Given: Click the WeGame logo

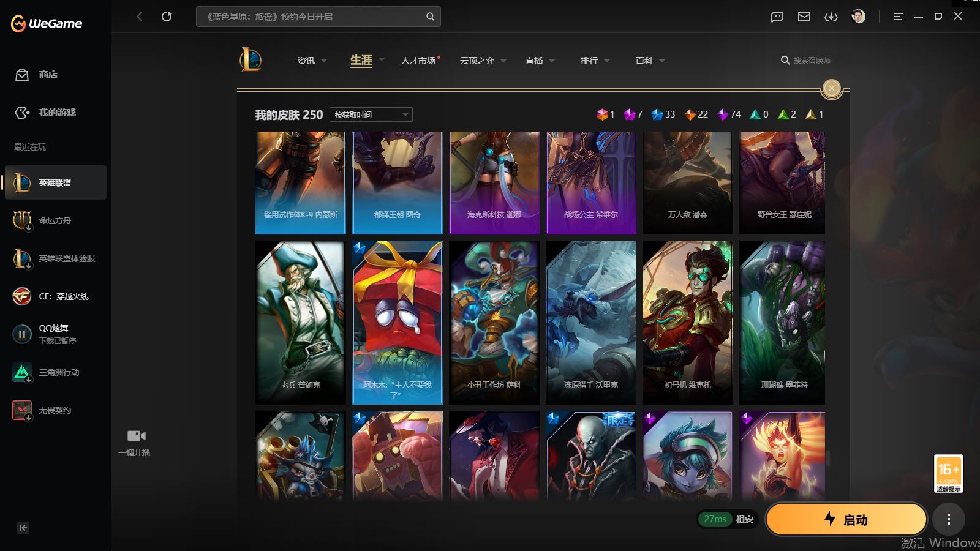Looking at the screenshot, I should pos(47,23).
